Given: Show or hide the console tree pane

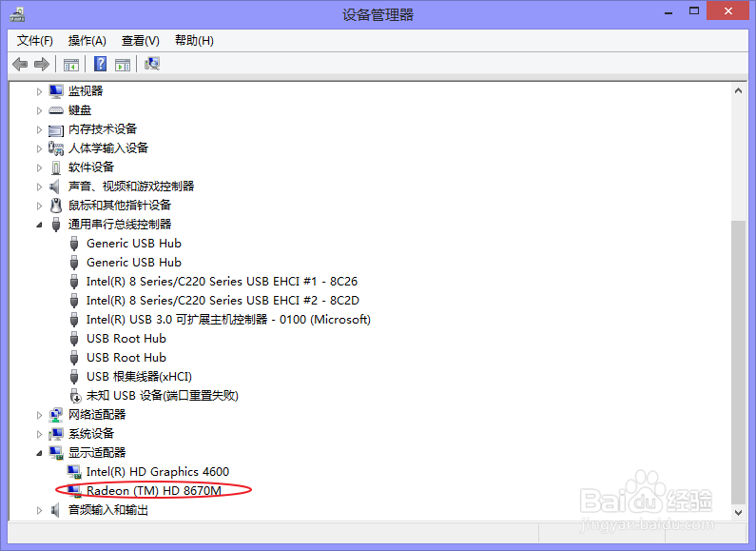Looking at the screenshot, I should coord(71,64).
